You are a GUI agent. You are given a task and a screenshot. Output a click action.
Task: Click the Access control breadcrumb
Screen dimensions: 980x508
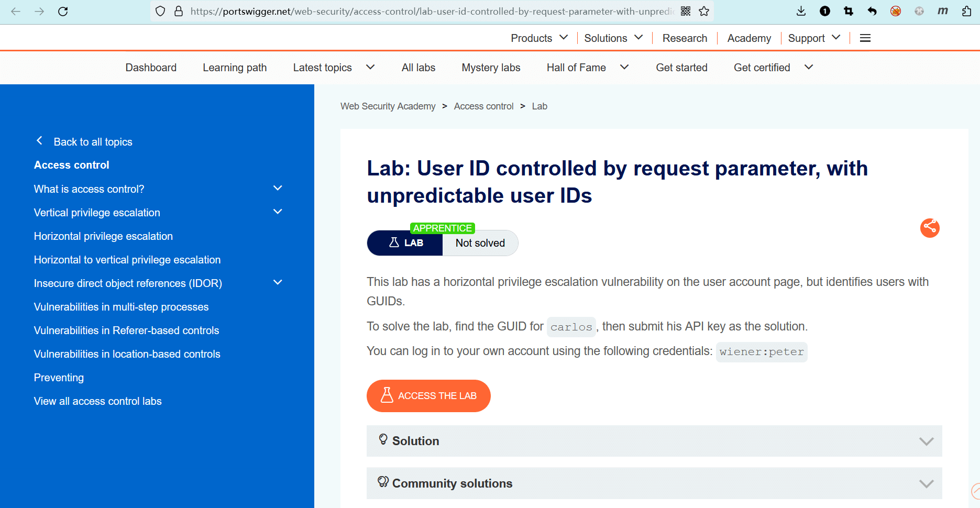483,106
